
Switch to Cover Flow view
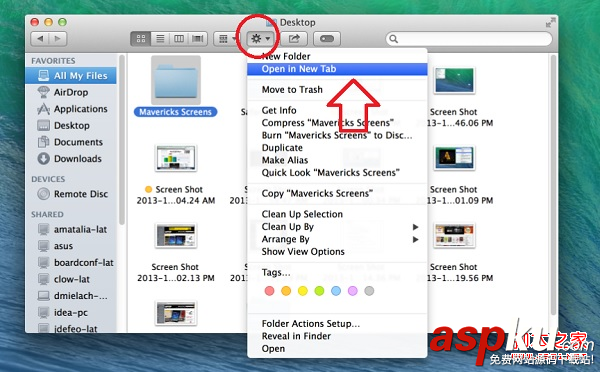197,39
